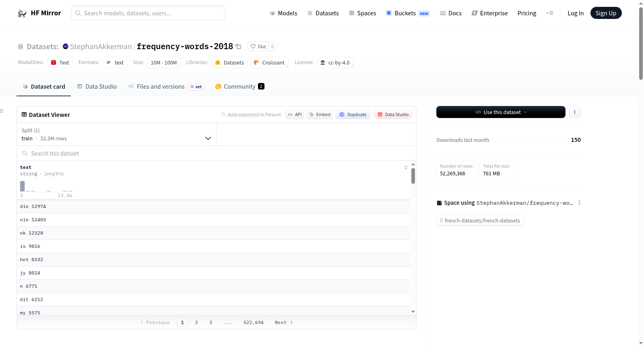The width and height of the screenshot is (644, 347).
Task: Select the Dataset card tab
Action: 44,86
